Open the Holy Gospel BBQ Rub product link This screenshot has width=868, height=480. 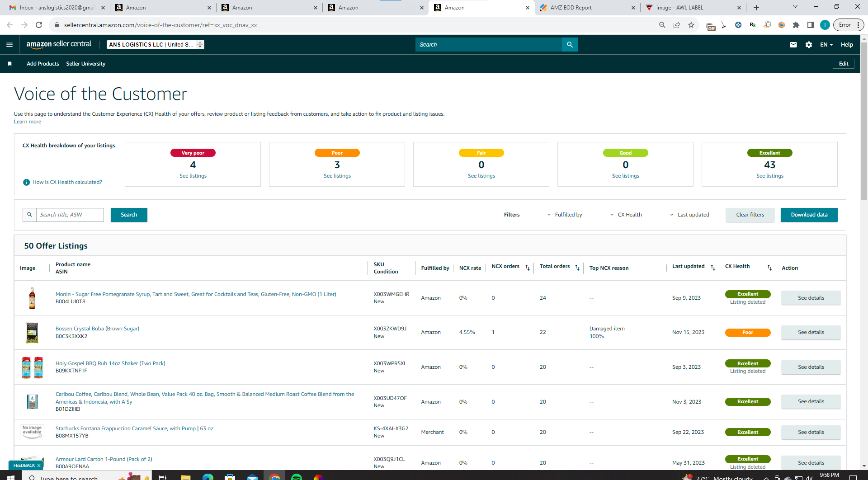(x=110, y=363)
